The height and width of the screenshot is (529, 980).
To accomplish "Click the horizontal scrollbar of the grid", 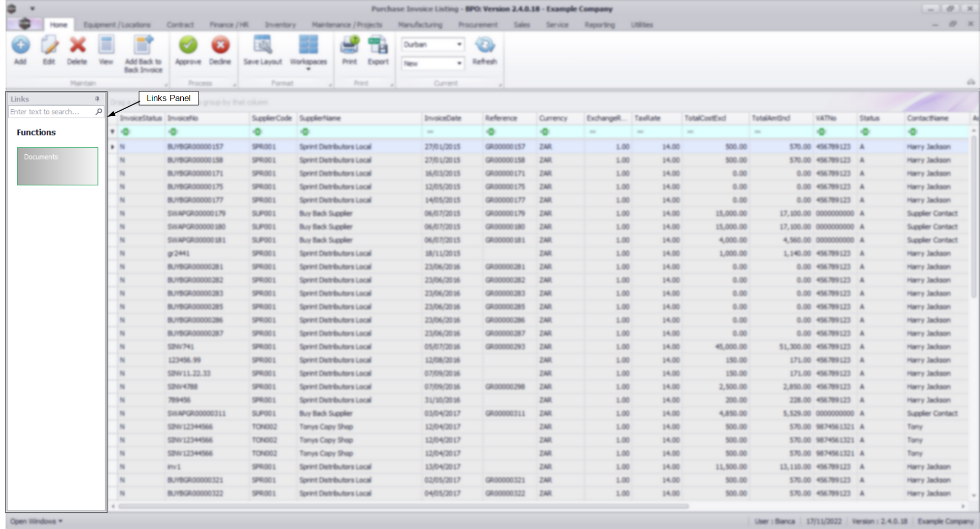I will [x=403, y=506].
